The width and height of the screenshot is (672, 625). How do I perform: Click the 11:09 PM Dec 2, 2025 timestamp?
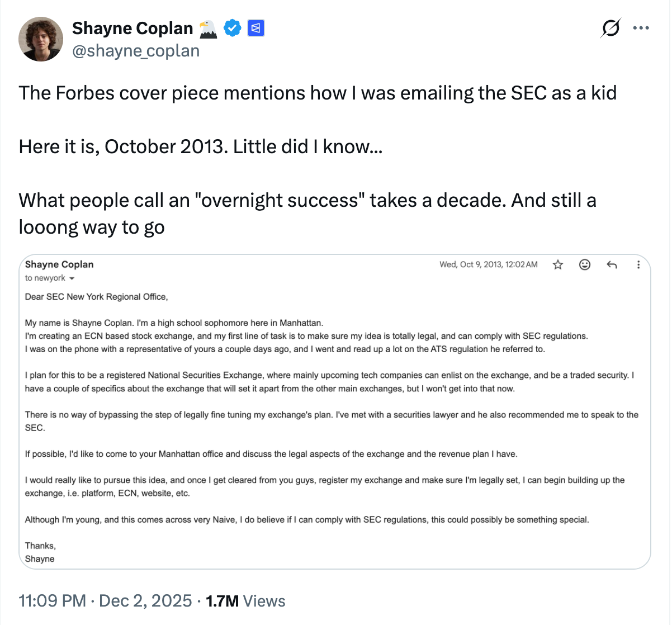click(x=105, y=601)
